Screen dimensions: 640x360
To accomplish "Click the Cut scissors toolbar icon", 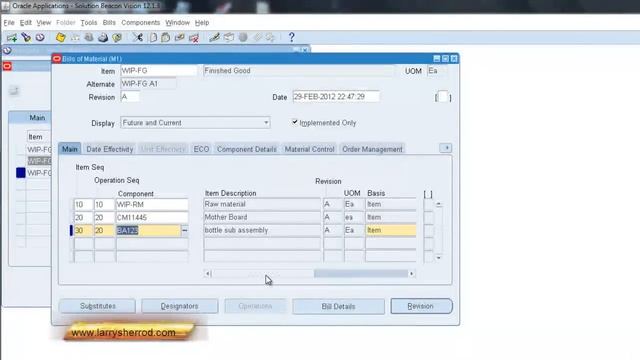I will tap(138, 38).
